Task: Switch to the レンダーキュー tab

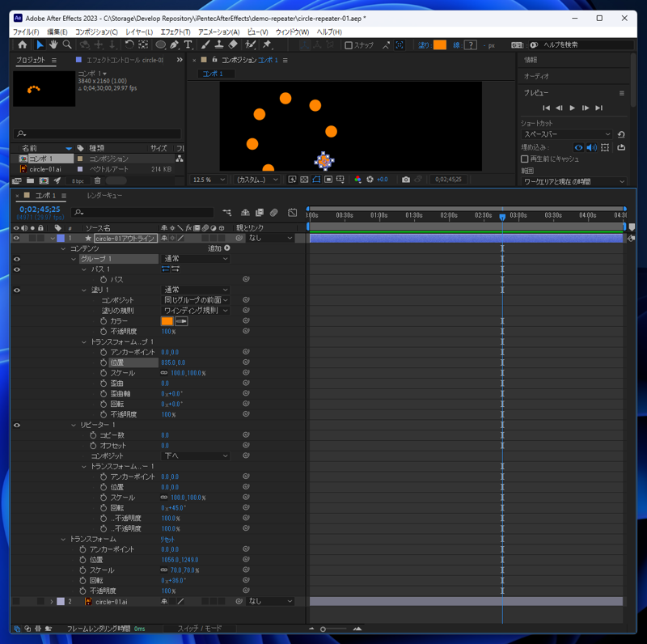Action: pos(104,196)
